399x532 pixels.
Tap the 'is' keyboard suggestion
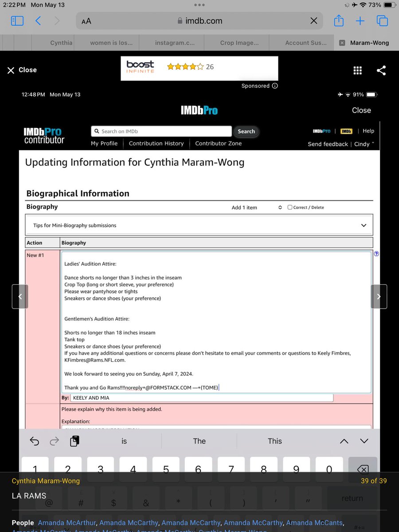coord(124,441)
